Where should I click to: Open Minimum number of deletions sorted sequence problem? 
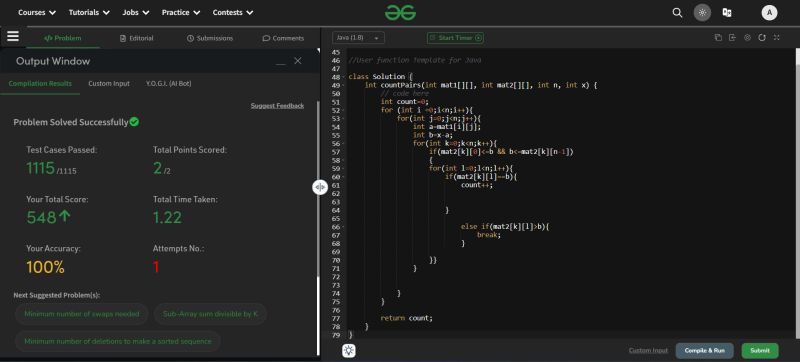(x=118, y=342)
